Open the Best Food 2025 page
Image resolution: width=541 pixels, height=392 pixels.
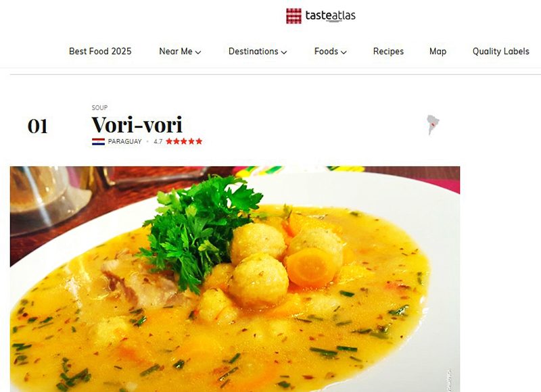[x=100, y=51]
